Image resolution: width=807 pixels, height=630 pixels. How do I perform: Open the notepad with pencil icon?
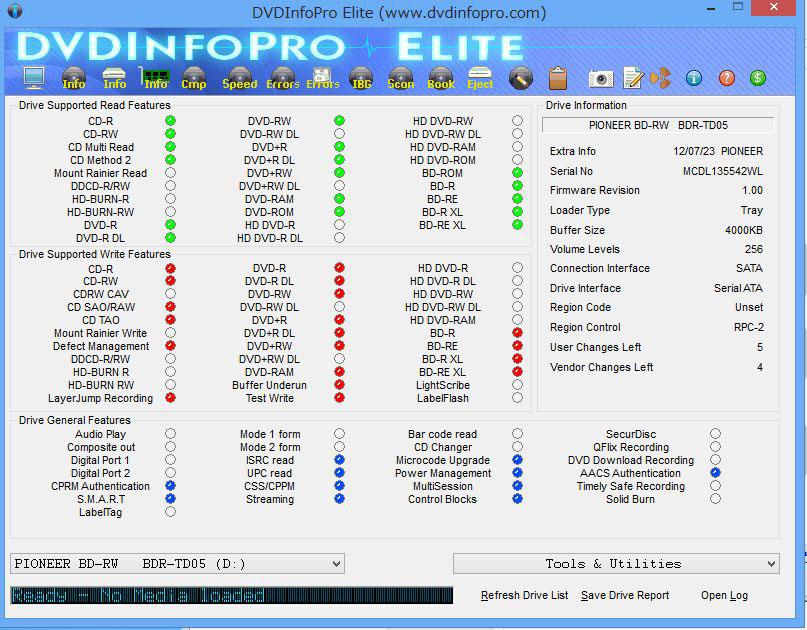633,78
